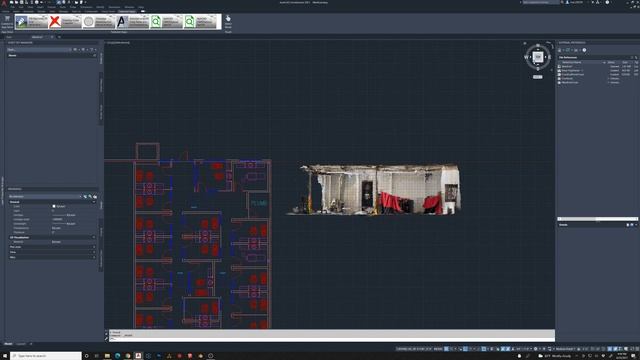The image size is (640, 360).
Task: Click Save in Quick Access Toolbar
Action: tap(22, 2)
